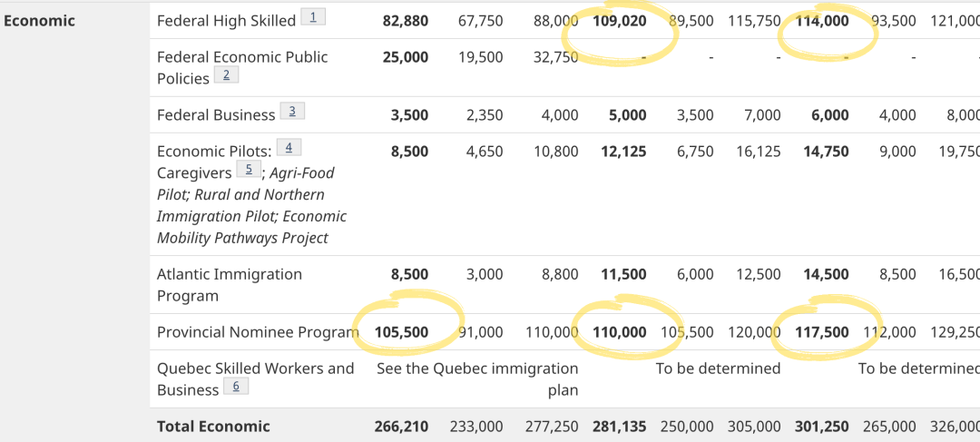Screen dimensions: 980x442
Task: Click the Economic category header cell
Action: click(40, 20)
